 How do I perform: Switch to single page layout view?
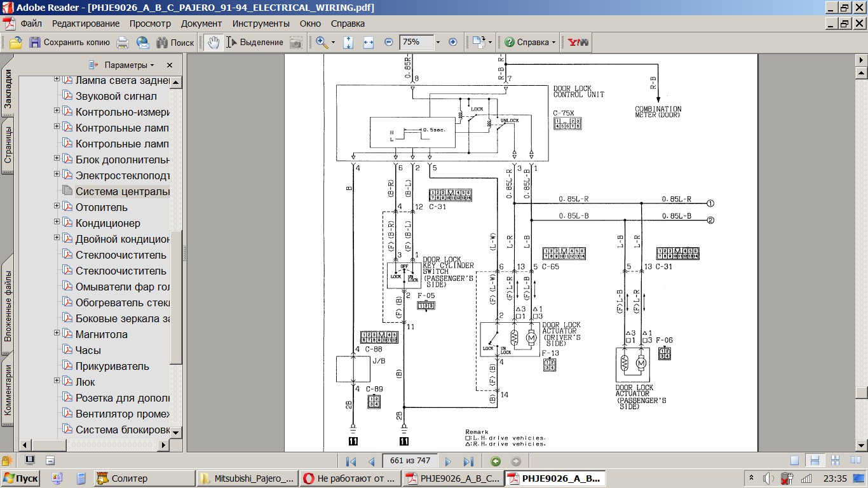point(795,461)
